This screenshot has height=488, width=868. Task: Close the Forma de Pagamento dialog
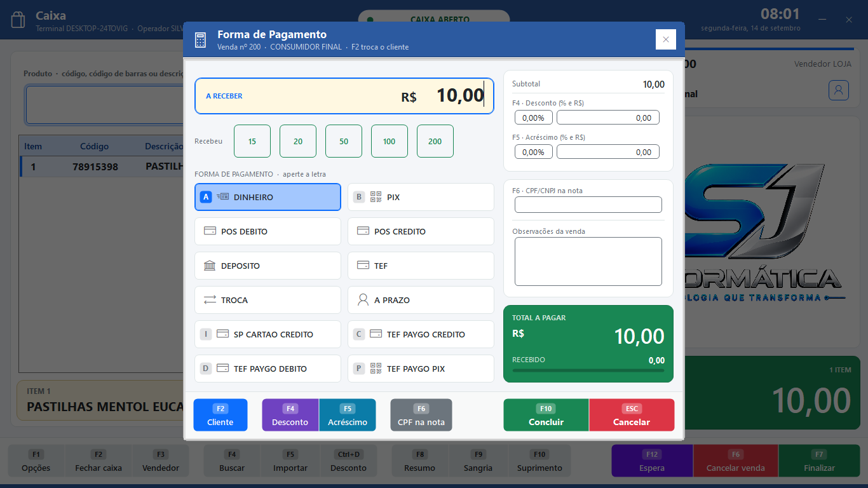[x=665, y=39]
